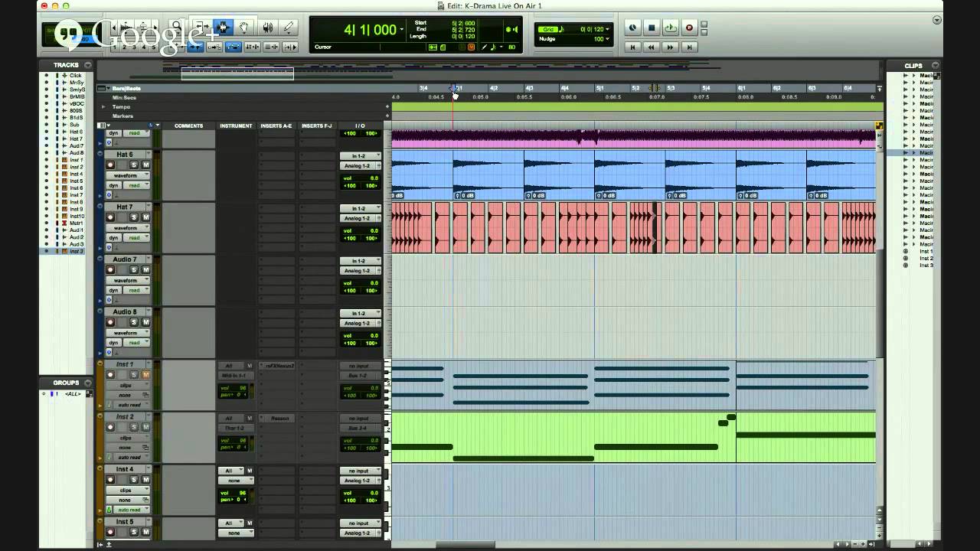
Task: Open the Groups list menu arrow
Action: (88, 383)
